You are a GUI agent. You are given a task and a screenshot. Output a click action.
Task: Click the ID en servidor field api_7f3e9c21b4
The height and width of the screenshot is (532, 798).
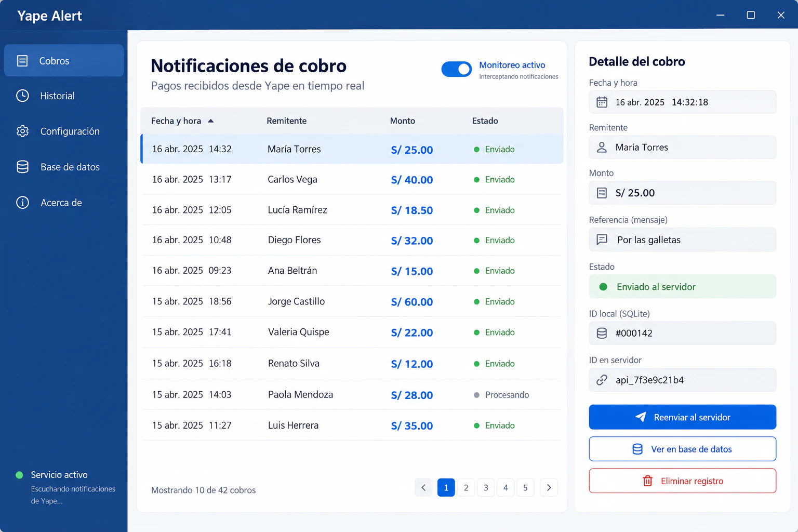[x=682, y=380]
